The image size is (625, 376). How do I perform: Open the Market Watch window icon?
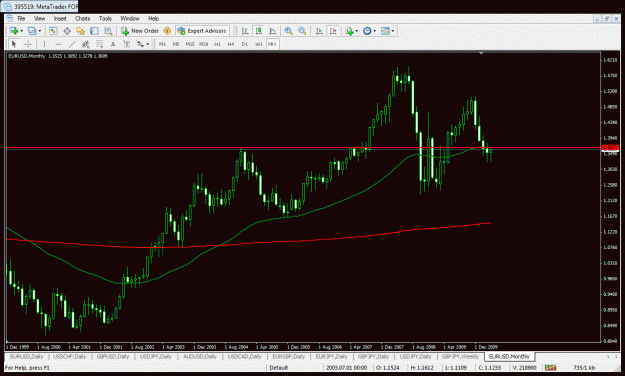pyautogui.click(x=53, y=31)
